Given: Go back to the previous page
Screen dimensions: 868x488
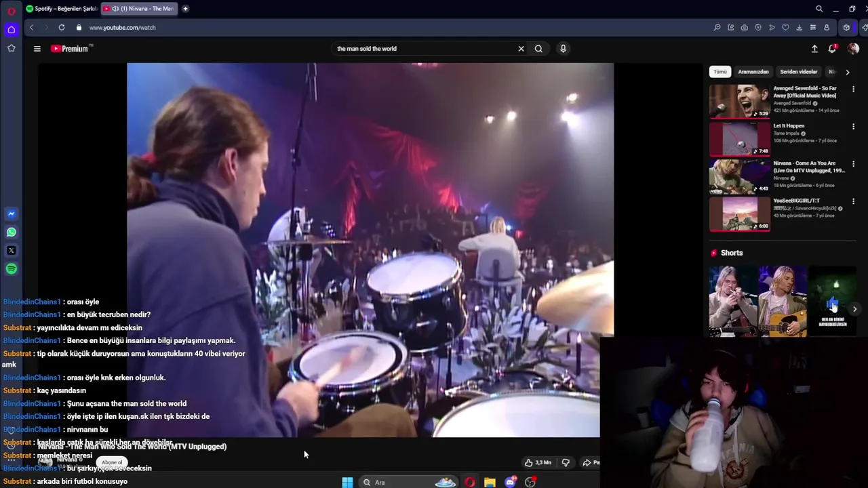Looking at the screenshot, I should 31,27.
